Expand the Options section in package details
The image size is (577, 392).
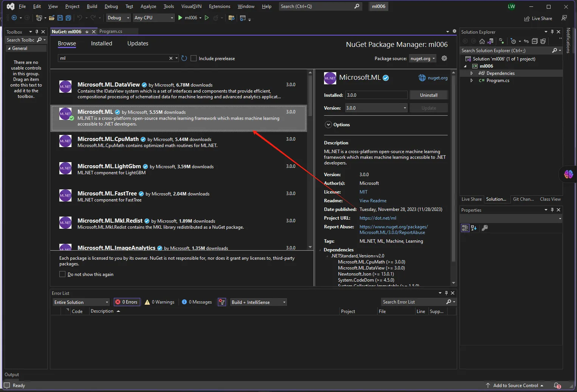click(329, 125)
